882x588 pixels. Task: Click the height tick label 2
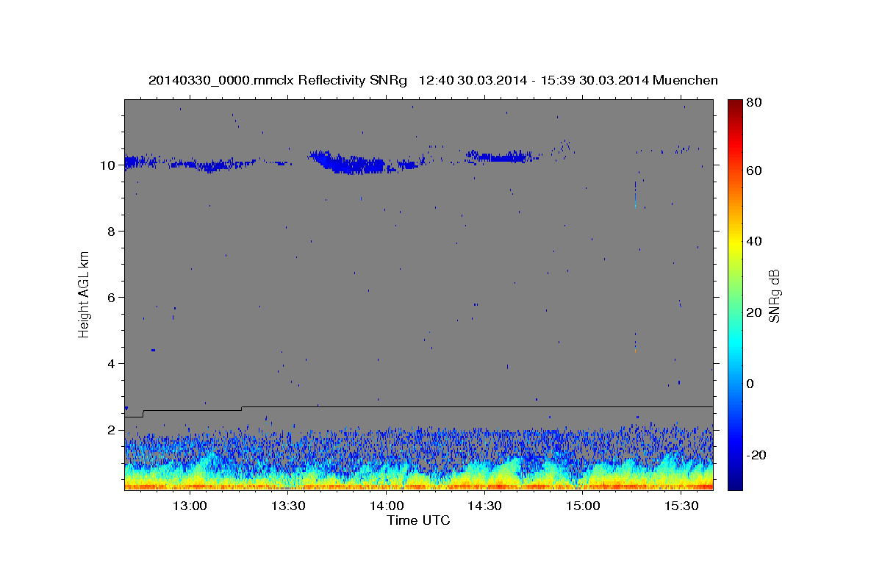(x=111, y=430)
